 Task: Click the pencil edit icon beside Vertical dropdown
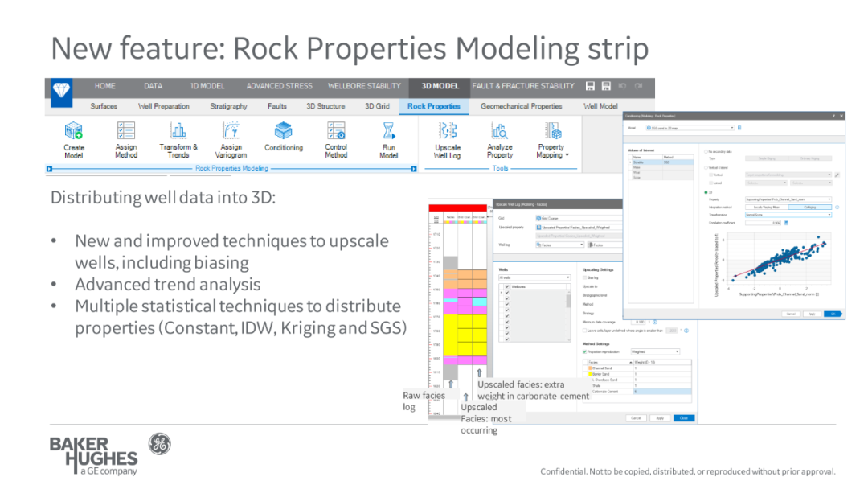[837, 175]
